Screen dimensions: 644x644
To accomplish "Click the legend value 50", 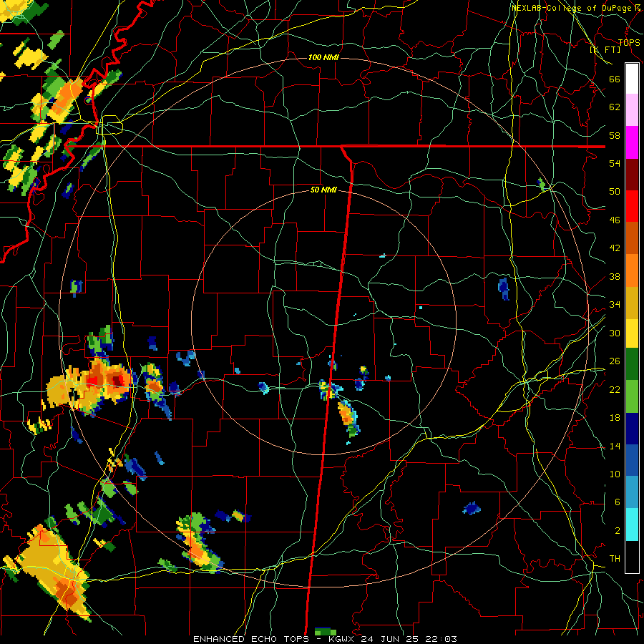I will (x=615, y=192).
